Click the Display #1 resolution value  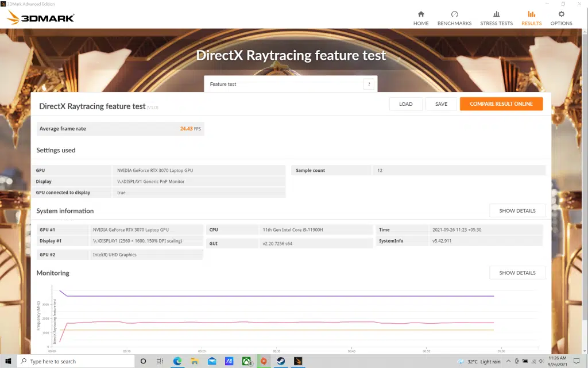[x=137, y=241]
